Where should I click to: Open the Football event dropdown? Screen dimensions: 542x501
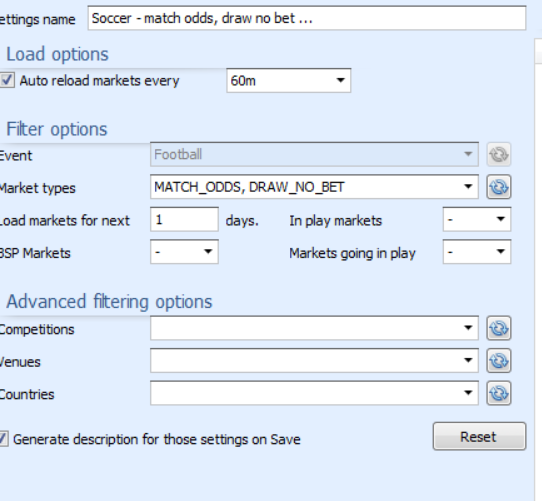pos(314,155)
